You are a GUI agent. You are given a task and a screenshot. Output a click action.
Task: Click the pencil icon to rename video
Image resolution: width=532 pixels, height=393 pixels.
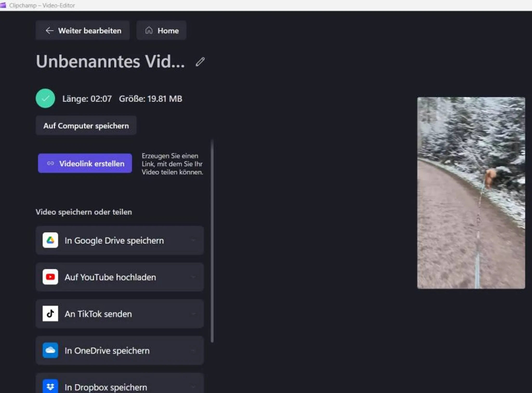click(x=200, y=62)
